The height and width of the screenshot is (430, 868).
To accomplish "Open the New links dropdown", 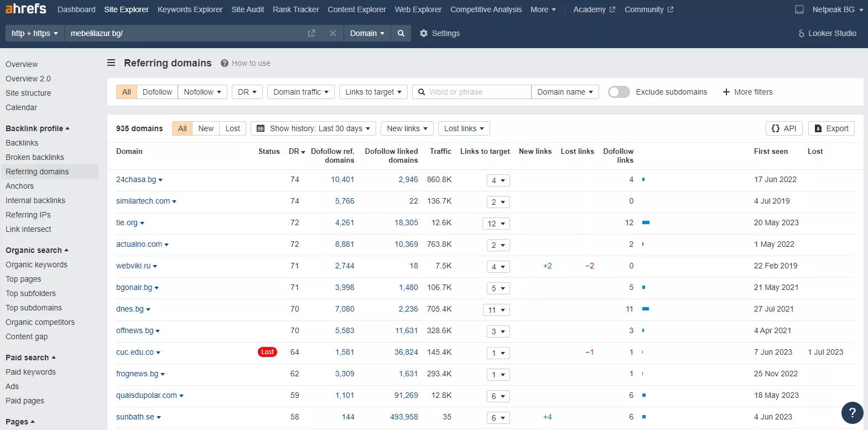I will (x=407, y=128).
